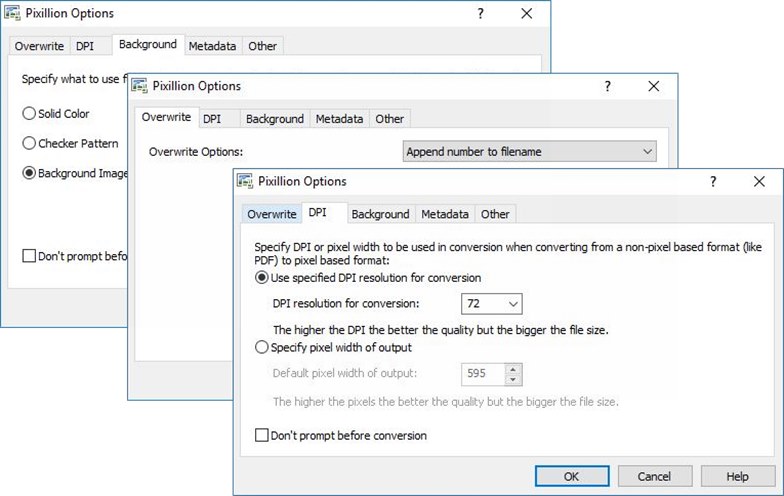Viewport: 784px width, 496px height.
Task: Select Specify pixel width of output option
Action: pyautogui.click(x=262, y=347)
